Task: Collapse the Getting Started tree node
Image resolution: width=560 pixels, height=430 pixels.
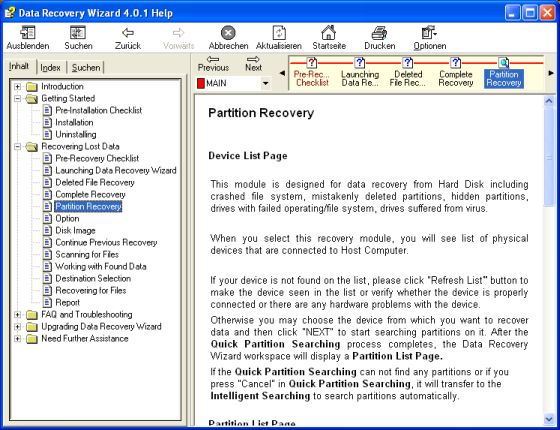Action: [x=17, y=98]
